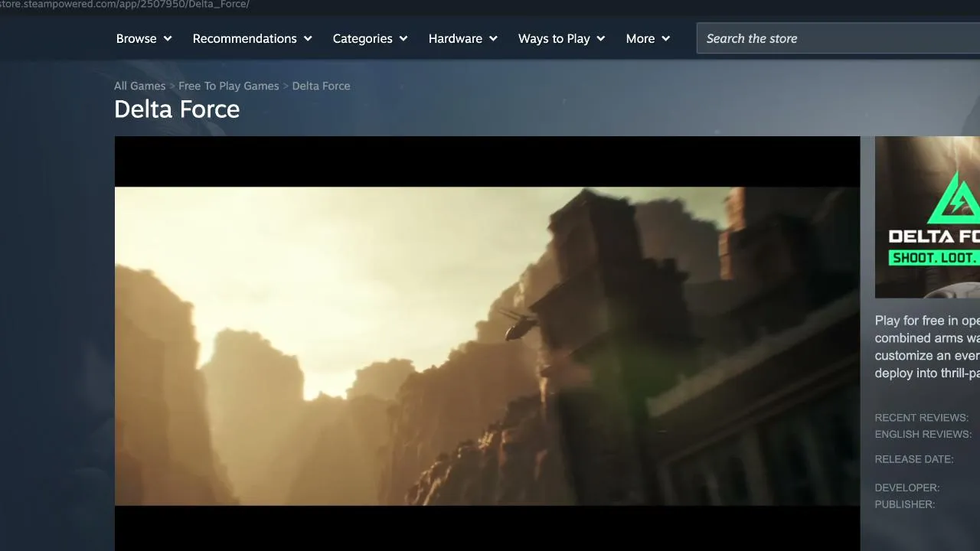This screenshot has width=980, height=551.
Task: Open Free To Play Games breadcrumb link
Action: [229, 86]
